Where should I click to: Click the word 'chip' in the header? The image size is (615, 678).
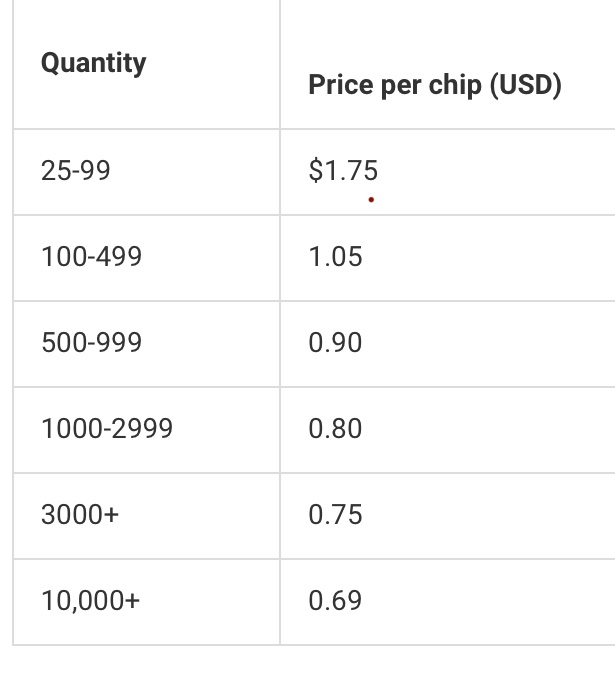[x=455, y=85]
